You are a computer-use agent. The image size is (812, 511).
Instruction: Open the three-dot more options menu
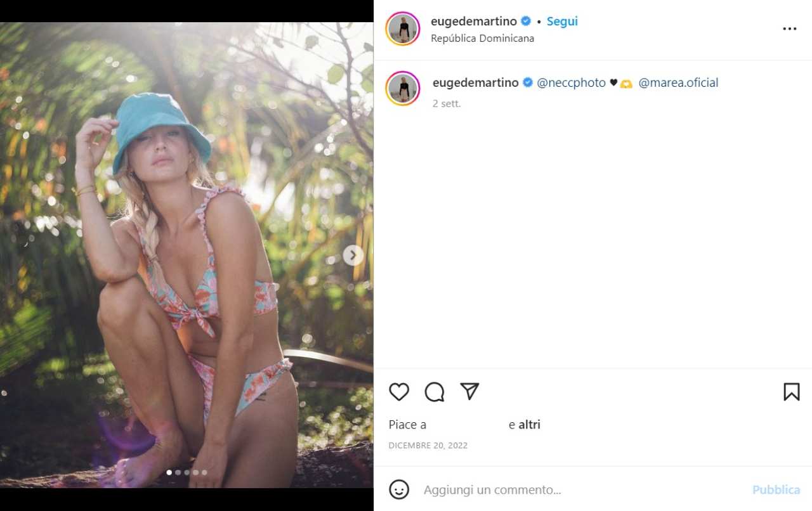click(789, 29)
